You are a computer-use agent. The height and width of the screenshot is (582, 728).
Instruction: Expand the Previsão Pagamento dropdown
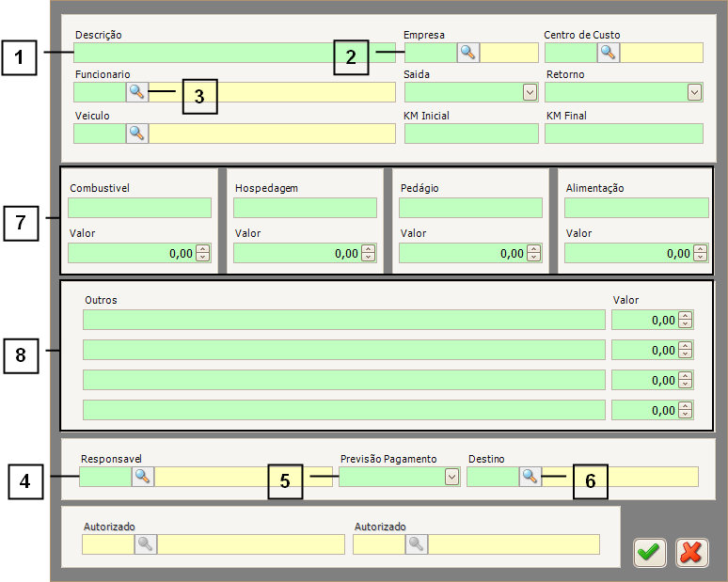coord(451,477)
